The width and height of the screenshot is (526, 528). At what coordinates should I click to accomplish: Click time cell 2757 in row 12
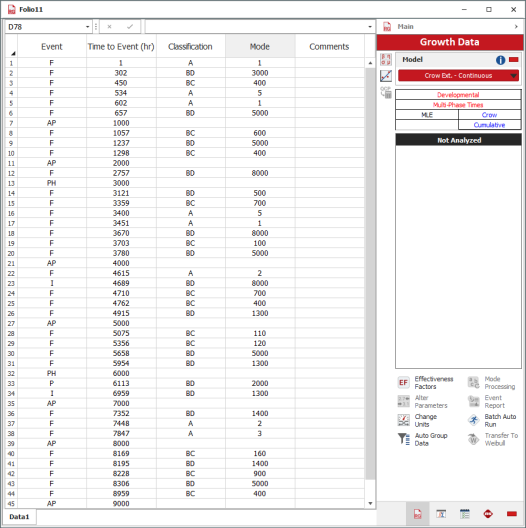[x=121, y=173]
